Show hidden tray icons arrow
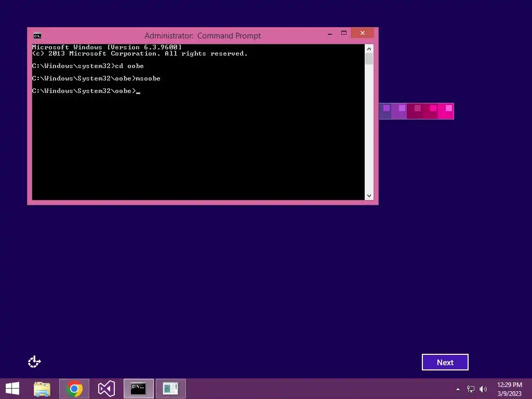Screen dimensions: 532x399 coord(458,389)
